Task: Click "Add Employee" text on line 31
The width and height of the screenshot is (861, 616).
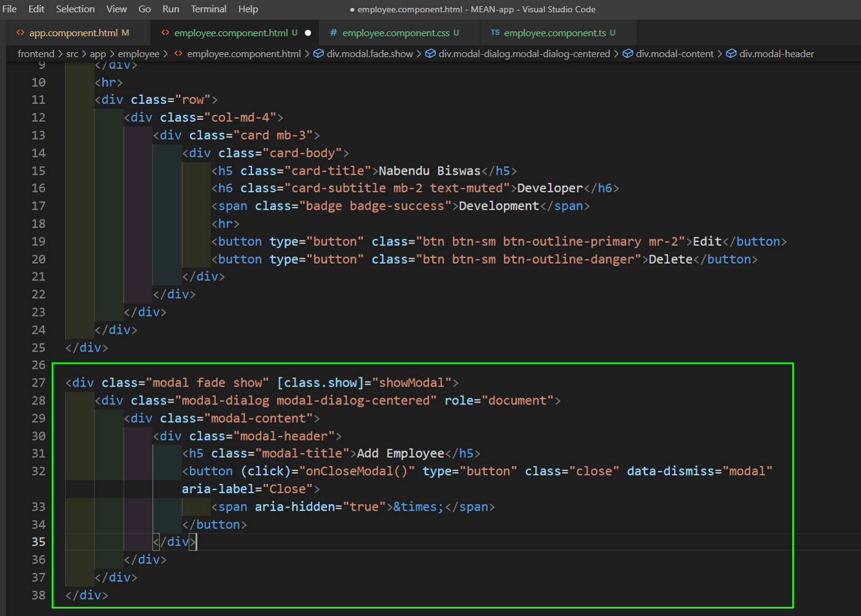Action: point(400,454)
